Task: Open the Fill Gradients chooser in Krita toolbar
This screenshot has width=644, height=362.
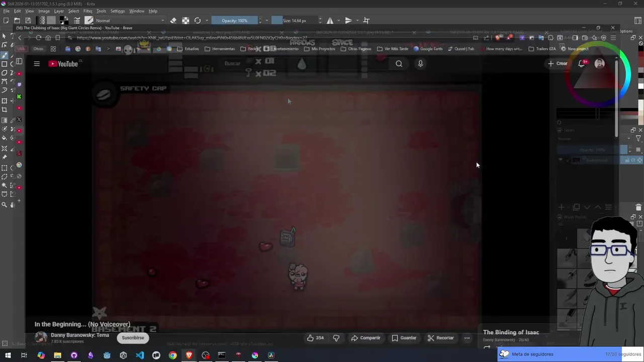Action: [x=41, y=21]
